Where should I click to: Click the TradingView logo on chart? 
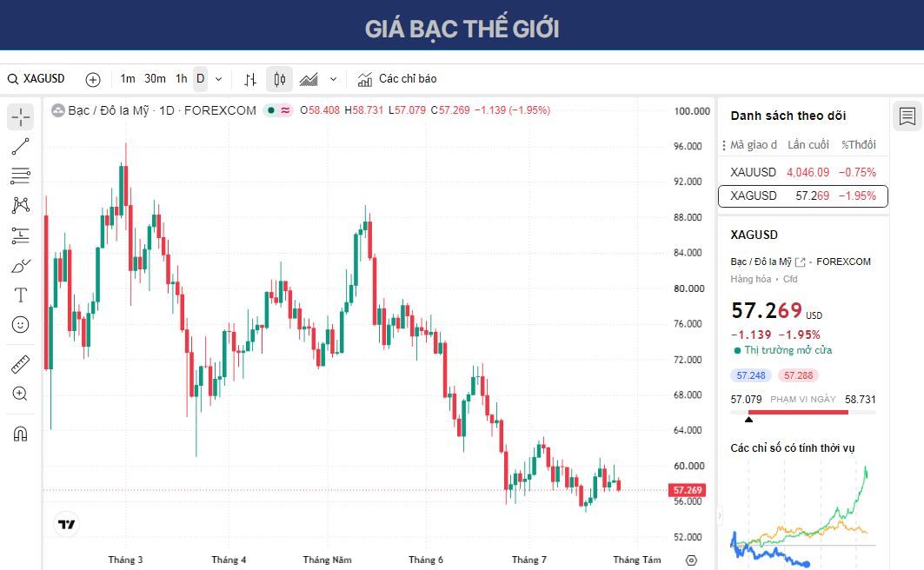(x=67, y=524)
